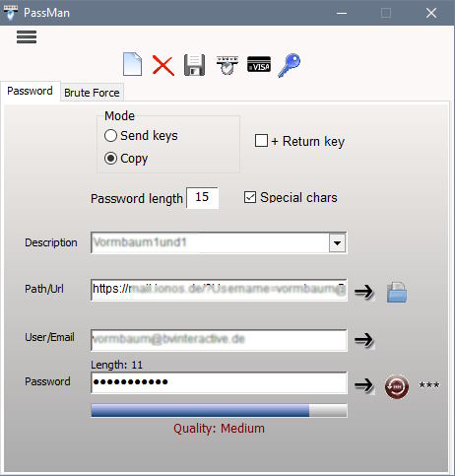Select the Password tab
This screenshot has height=476, width=455.
[30, 91]
